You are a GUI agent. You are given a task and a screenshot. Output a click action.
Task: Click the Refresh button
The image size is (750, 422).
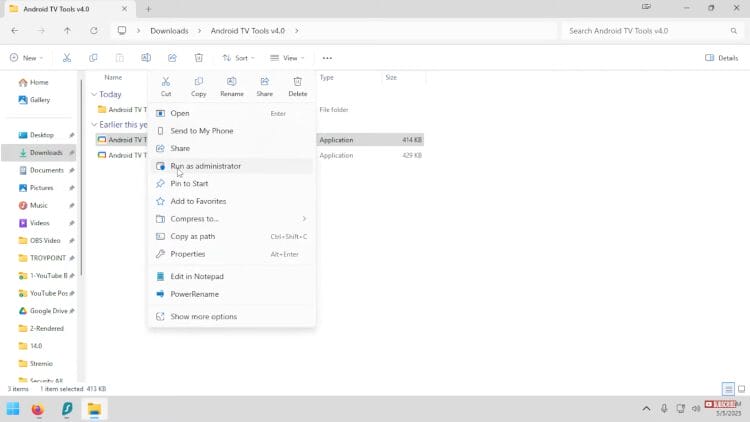[x=94, y=31]
